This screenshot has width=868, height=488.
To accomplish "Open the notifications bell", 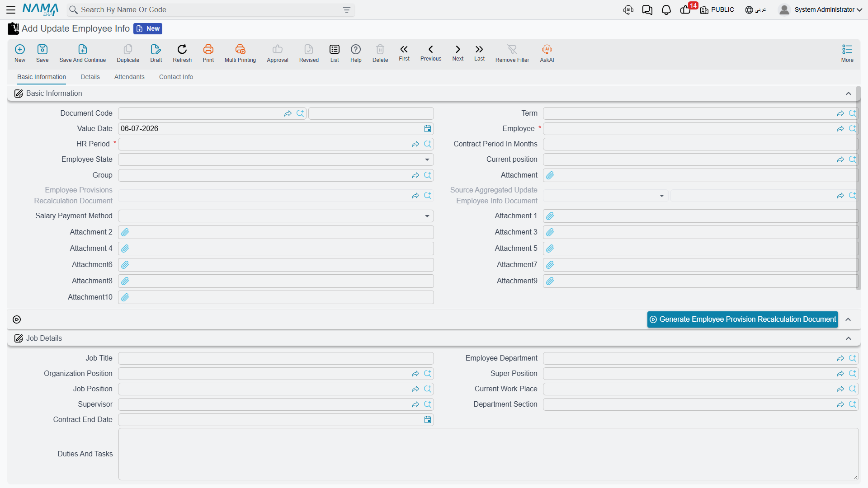I will point(666,10).
